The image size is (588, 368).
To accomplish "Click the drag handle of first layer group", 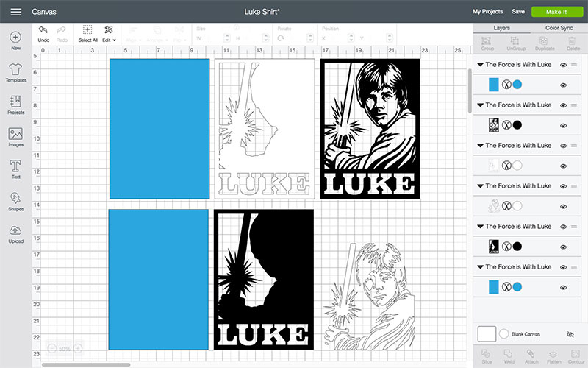I will tap(574, 65).
